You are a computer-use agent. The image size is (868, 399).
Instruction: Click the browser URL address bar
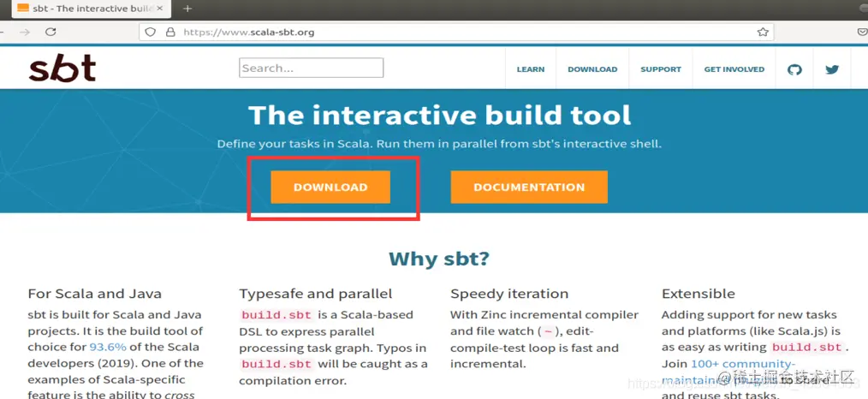point(456,32)
